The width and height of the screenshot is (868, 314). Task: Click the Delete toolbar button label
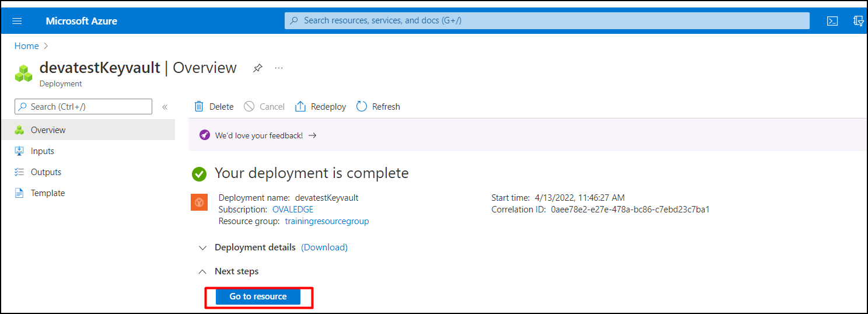[x=222, y=107]
